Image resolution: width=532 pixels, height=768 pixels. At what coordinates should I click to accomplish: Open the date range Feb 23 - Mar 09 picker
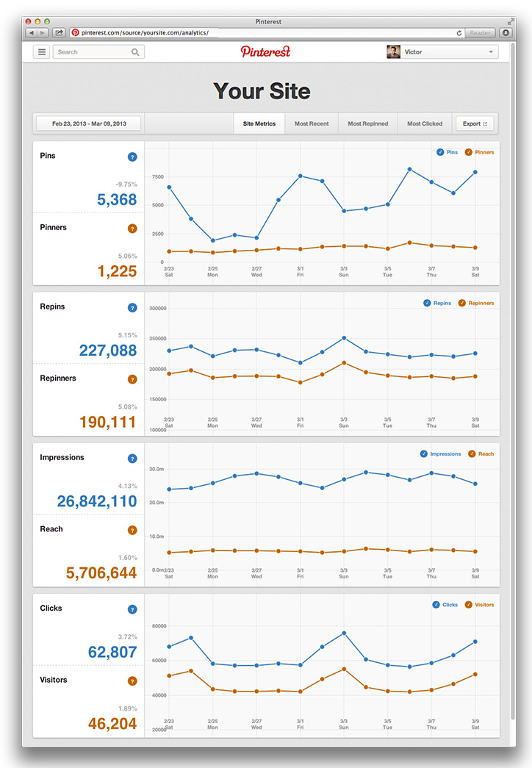point(89,123)
